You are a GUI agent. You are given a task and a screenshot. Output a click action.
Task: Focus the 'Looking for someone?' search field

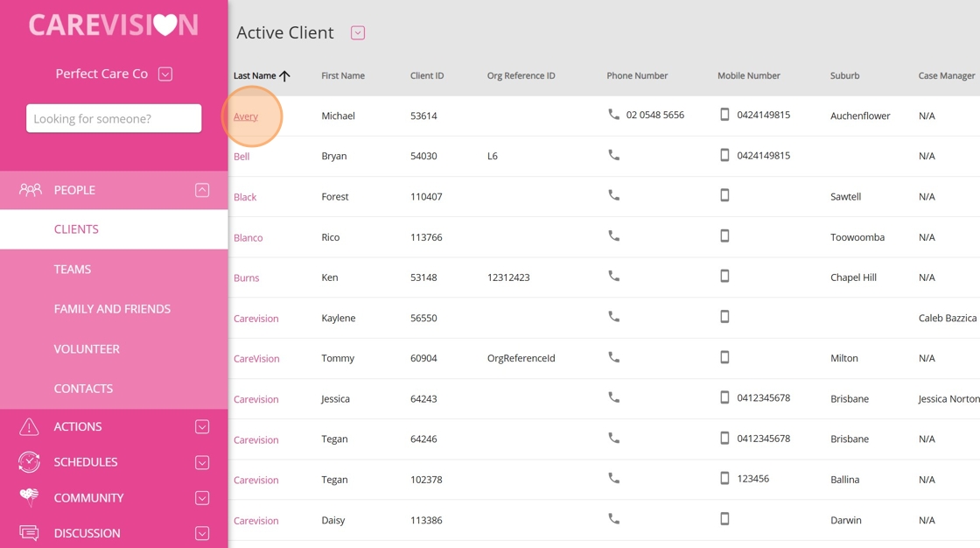pos(114,118)
